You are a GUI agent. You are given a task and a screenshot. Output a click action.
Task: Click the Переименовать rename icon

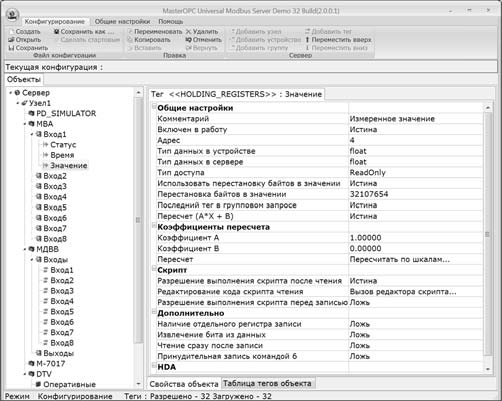point(130,31)
